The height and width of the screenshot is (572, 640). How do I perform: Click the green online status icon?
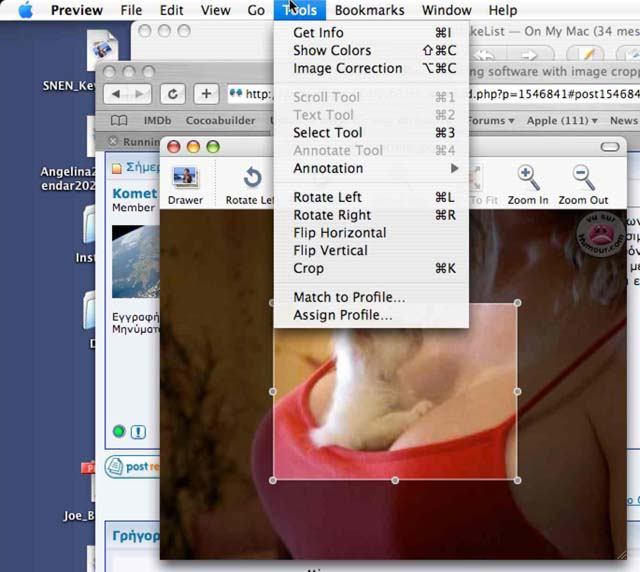(x=119, y=432)
